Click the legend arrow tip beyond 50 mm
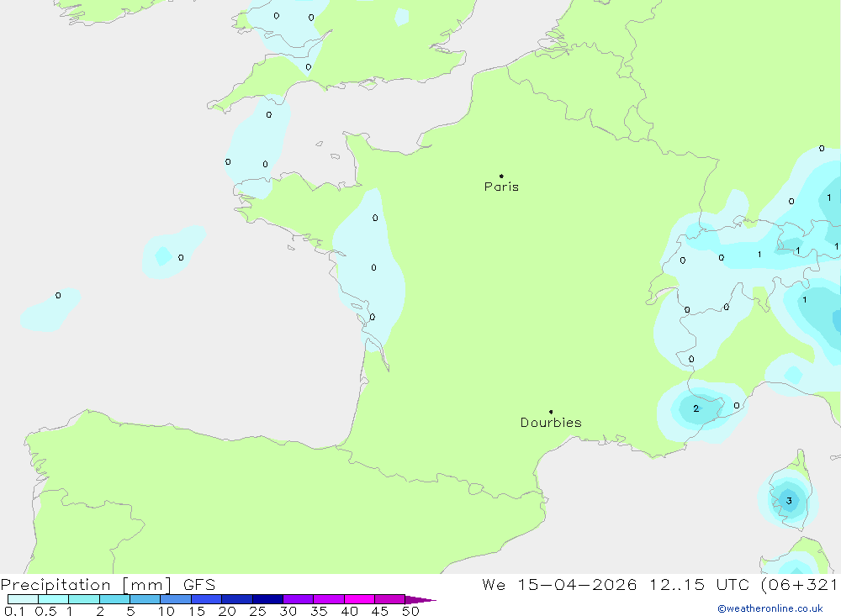841x616 pixels. [x=420, y=600]
